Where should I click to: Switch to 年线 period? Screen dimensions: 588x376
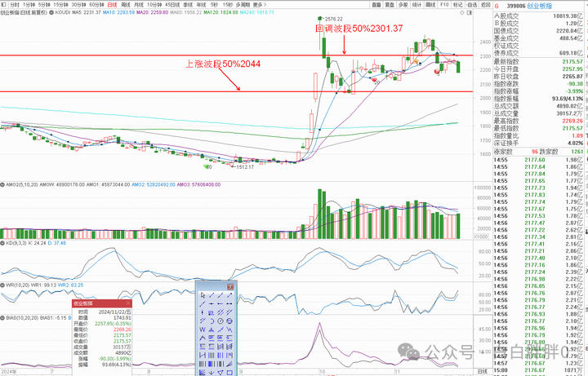(x=202, y=5)
